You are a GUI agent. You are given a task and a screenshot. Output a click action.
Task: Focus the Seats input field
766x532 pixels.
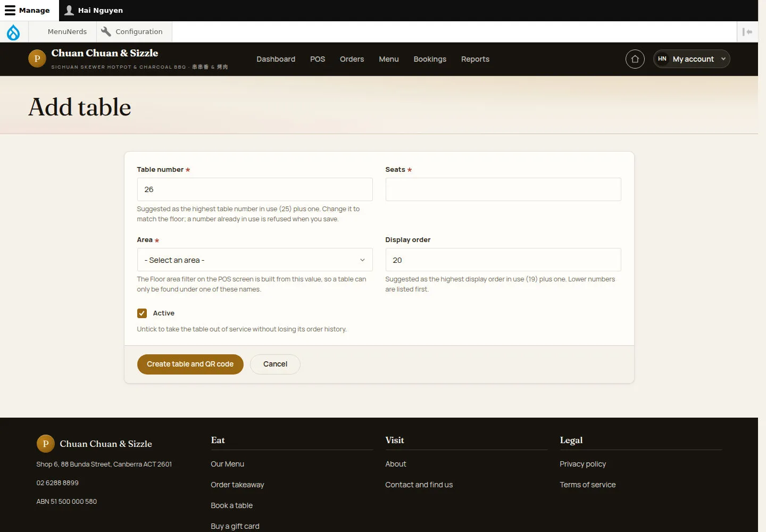click(503, 189)
